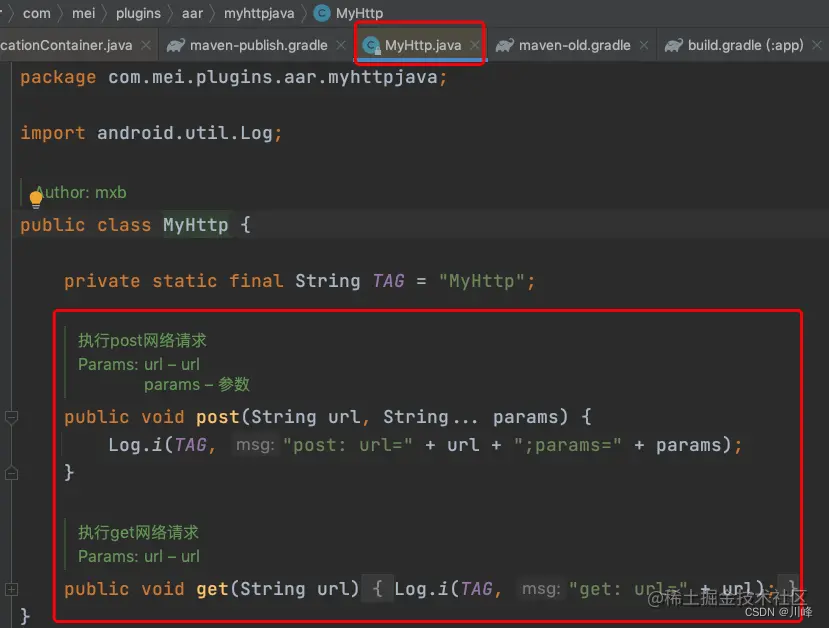Close the maven-publish.gradle tab
Viewport: 829px width, 628px height.
point(340,45)
